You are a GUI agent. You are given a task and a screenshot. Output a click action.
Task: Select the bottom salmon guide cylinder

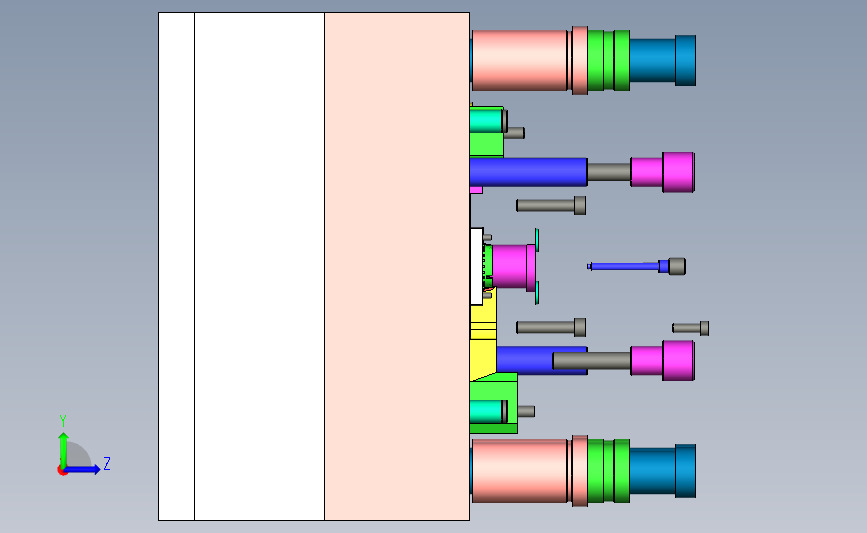click(520, 471)
